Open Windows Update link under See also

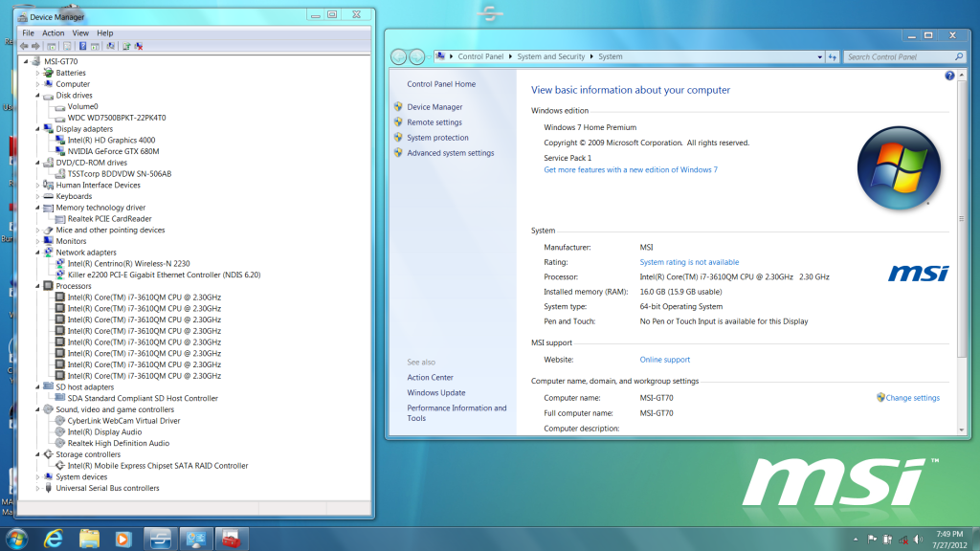click(435, 393)
